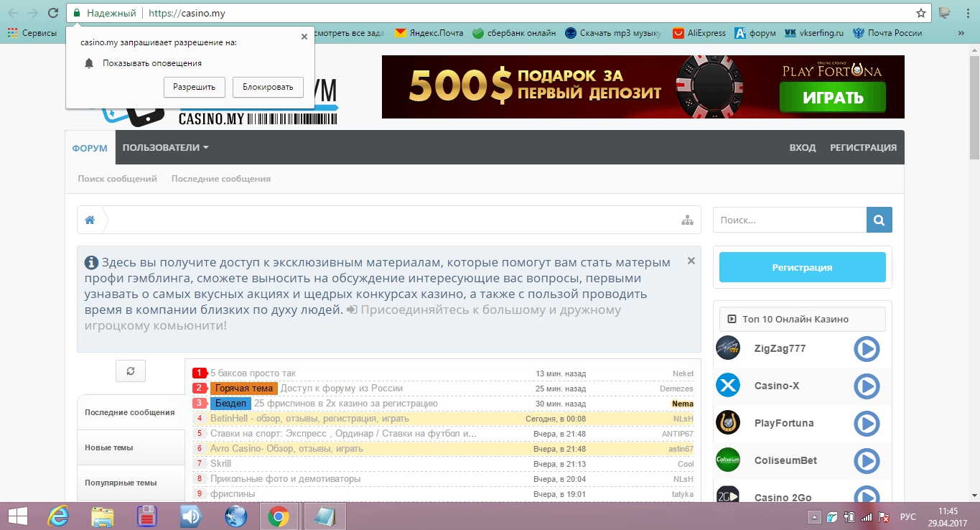
Task: Allow notifications with Разрешить
Action: coord(195,87)
